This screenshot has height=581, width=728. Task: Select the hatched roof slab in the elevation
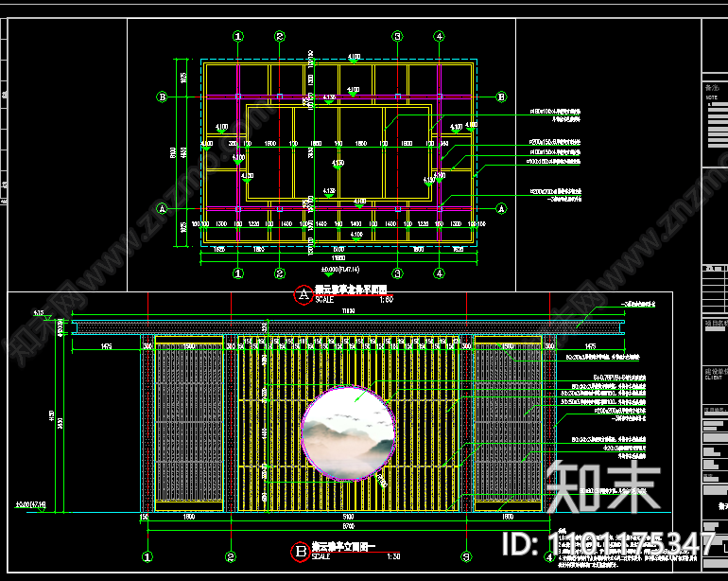pos(348,327)
